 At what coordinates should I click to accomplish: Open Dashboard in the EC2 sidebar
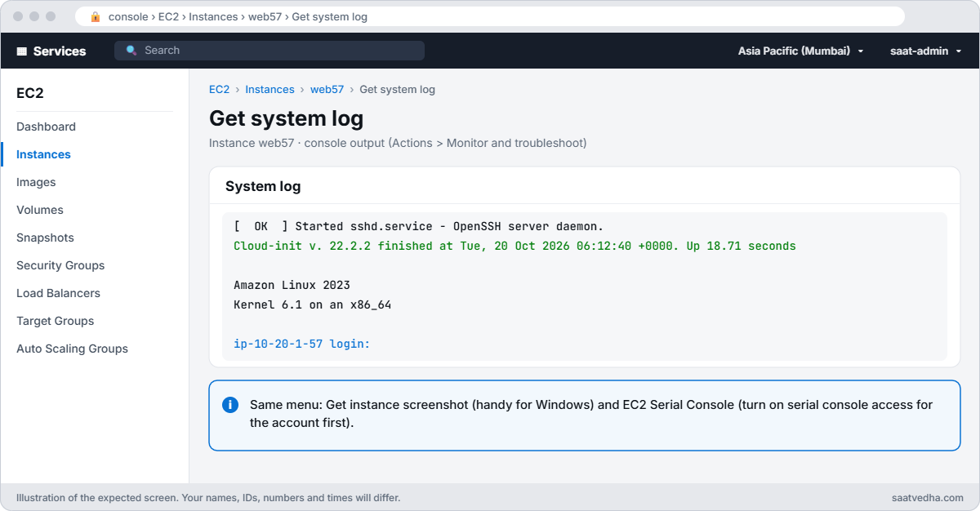pos(46,127)
